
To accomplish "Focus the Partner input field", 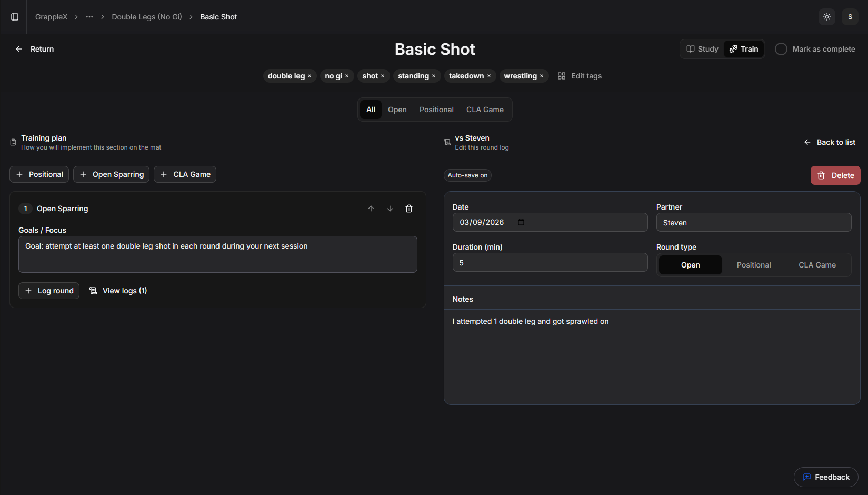I will point(754,222).
